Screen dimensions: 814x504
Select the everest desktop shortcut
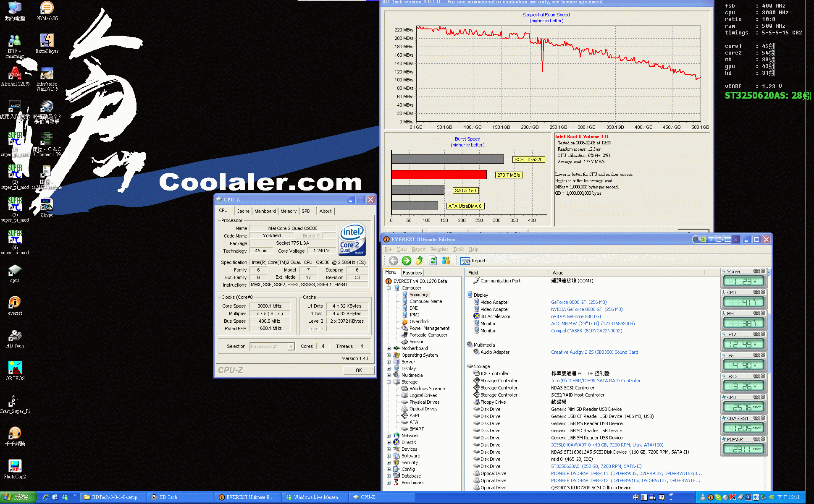(15, 306)
